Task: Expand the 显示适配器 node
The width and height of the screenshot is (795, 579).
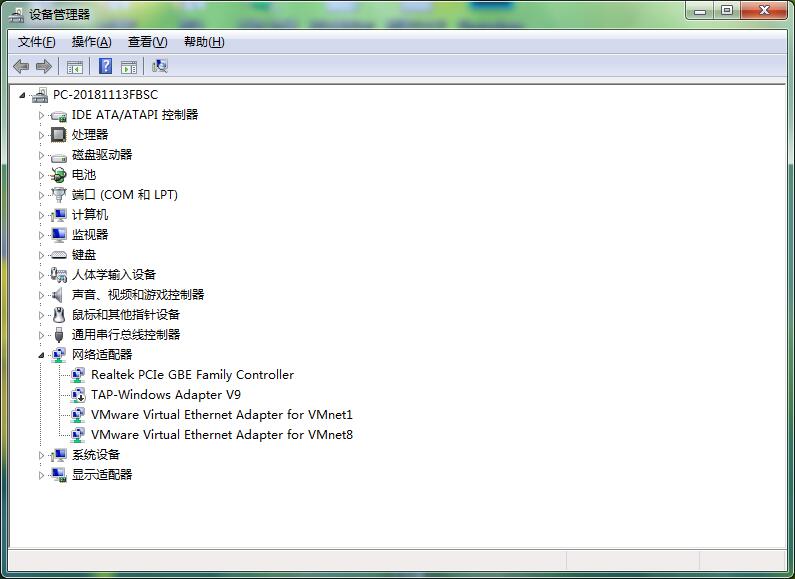Action: point(41,475)
